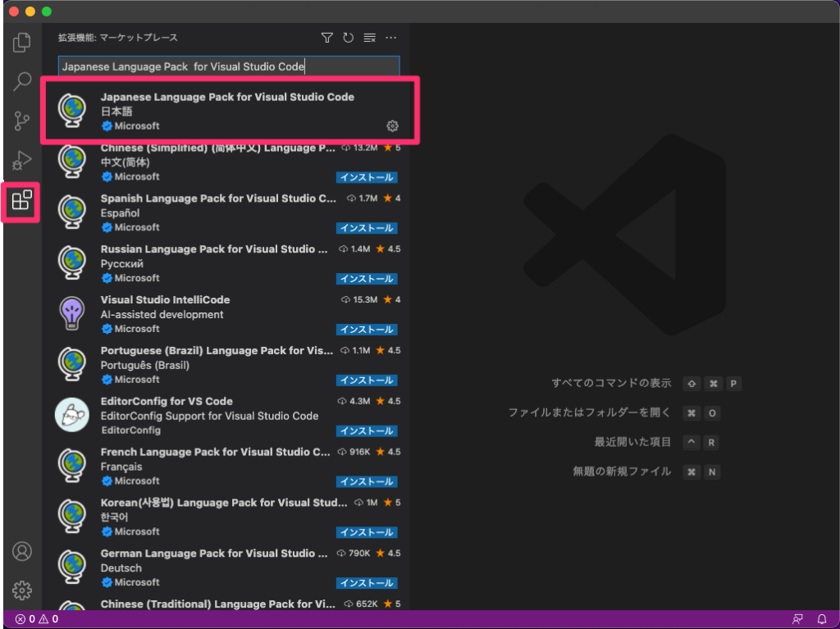Viewport: 840px width, 629px height.
Task: Open the Source Control view
Action: [x=21, y=121]
